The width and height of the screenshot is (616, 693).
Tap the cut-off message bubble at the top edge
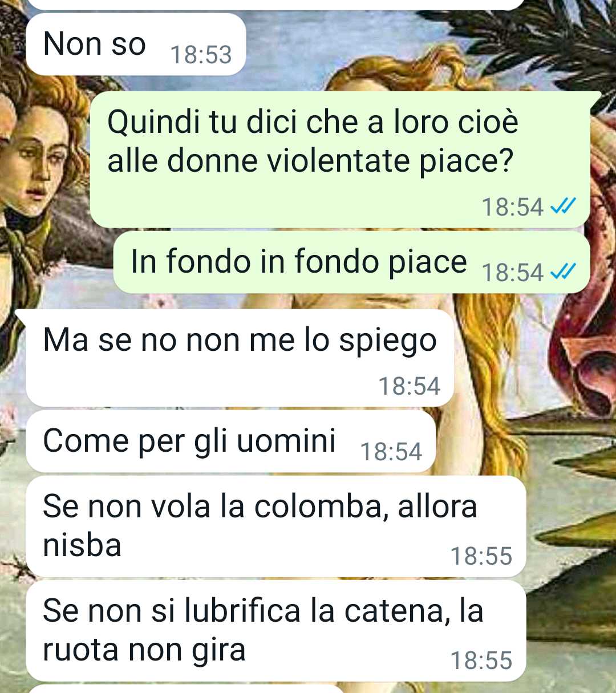coord(275,5)
